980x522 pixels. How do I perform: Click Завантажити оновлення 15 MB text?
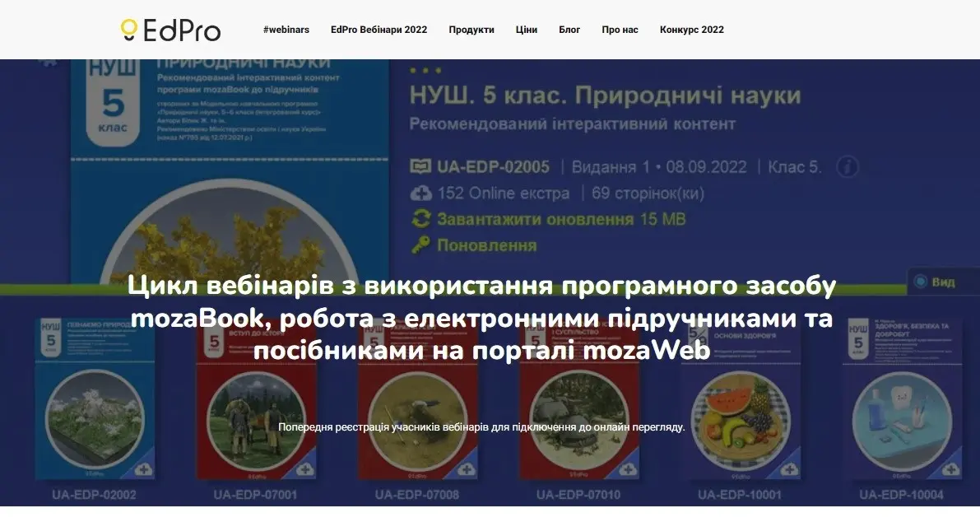point(561,219)
